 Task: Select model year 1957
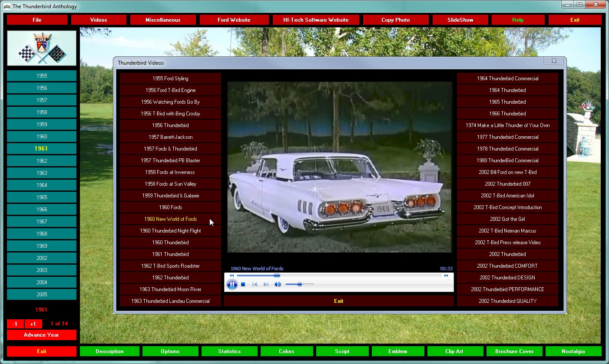click(42, 100)
